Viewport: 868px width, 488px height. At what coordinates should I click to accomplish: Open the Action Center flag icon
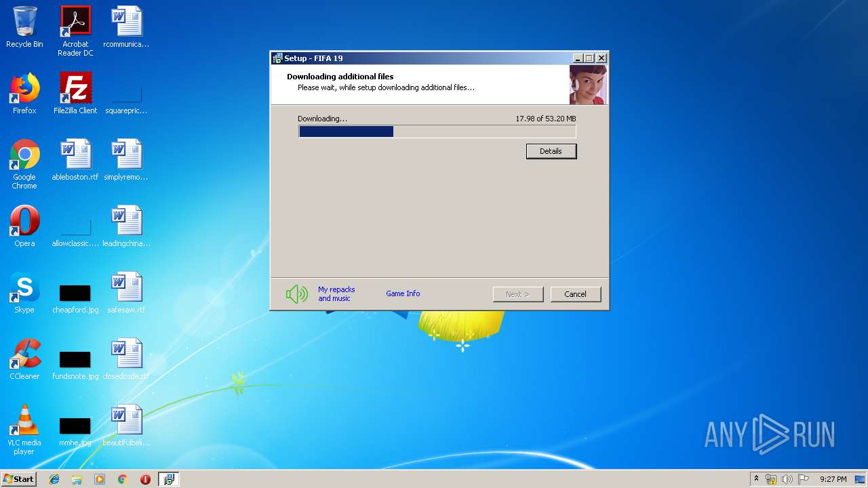pos(803,479)
